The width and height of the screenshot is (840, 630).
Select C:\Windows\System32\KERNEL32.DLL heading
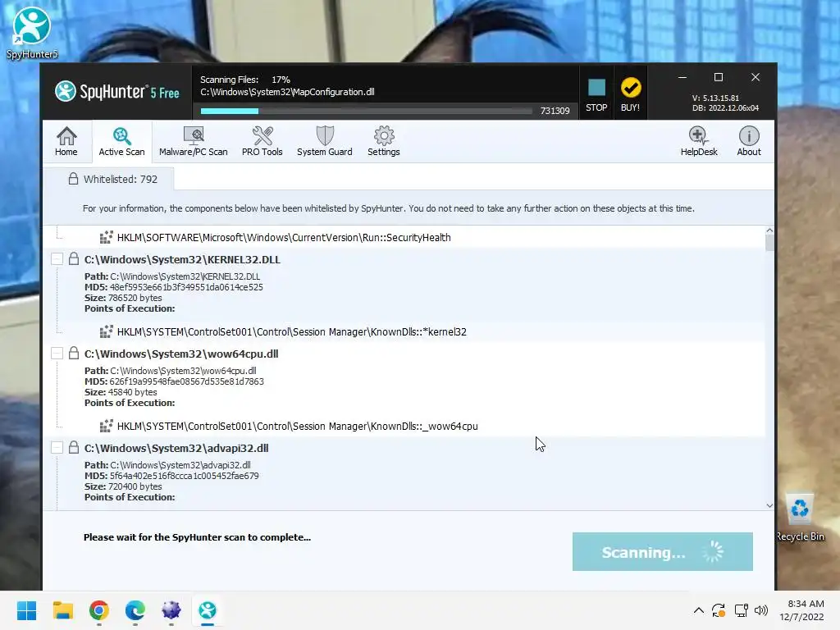point(182,260)
